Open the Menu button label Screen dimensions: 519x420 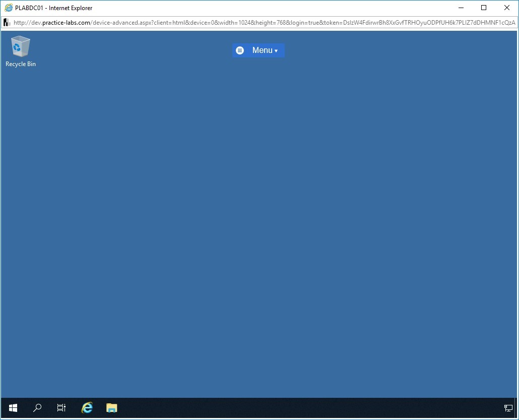point(262,50)
